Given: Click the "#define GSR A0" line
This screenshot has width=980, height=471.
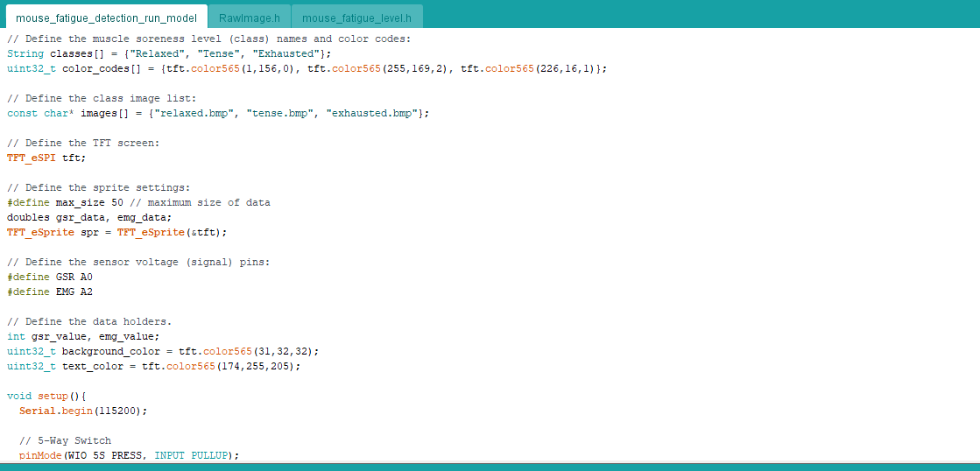Looking at the screenshot, I should 49,277.
